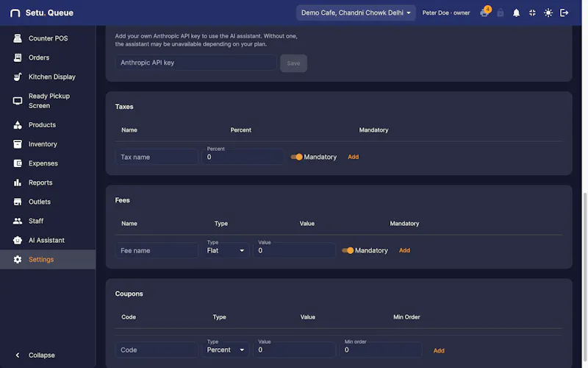This screenshot has height=368, width=588.
Task: Open notifications bell icon
Action: pyautogui.click(x=517, y=13)
